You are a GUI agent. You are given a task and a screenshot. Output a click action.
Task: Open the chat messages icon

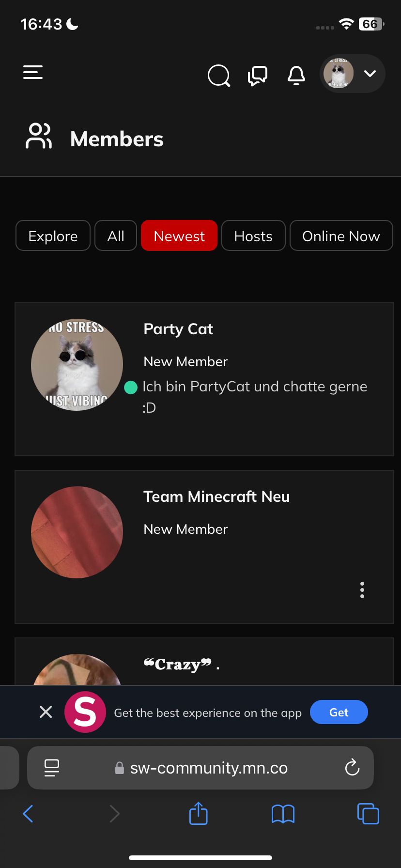click(257, 76)
